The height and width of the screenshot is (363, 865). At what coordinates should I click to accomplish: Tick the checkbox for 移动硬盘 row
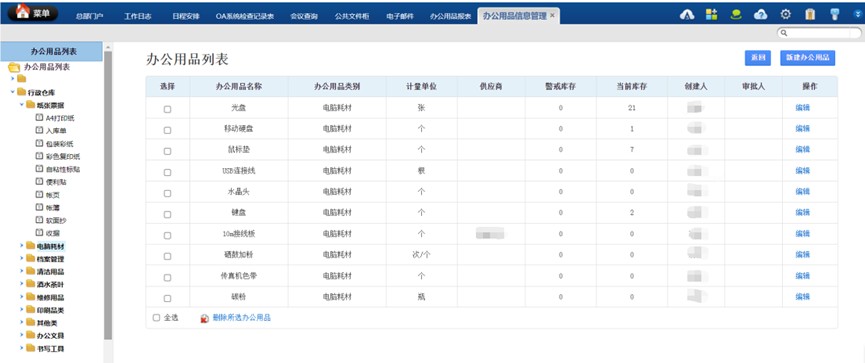point(167,130)
